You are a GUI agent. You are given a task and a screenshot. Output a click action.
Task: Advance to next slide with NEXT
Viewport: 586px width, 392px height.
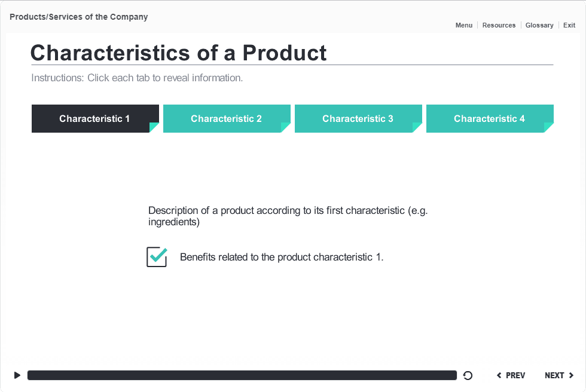coord(559,375)
